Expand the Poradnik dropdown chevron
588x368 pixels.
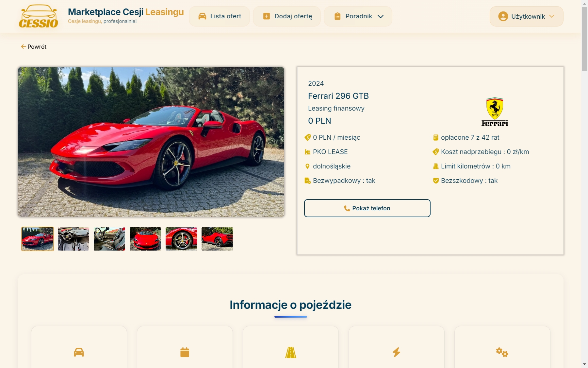(381, 16)
